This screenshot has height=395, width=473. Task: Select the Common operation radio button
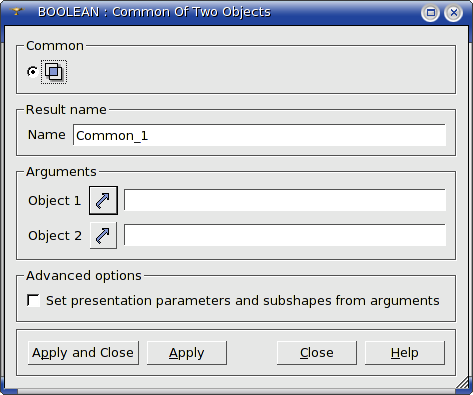[x=32, y=72]
